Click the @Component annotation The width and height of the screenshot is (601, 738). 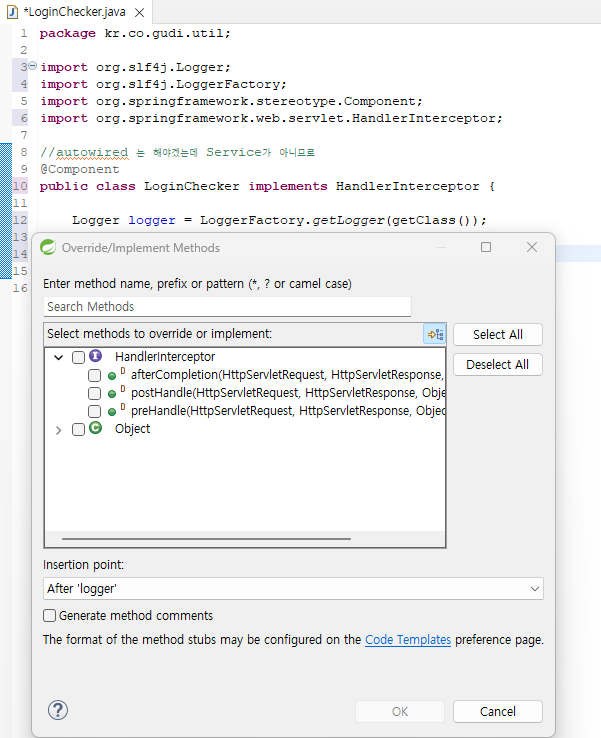point(80,169)
